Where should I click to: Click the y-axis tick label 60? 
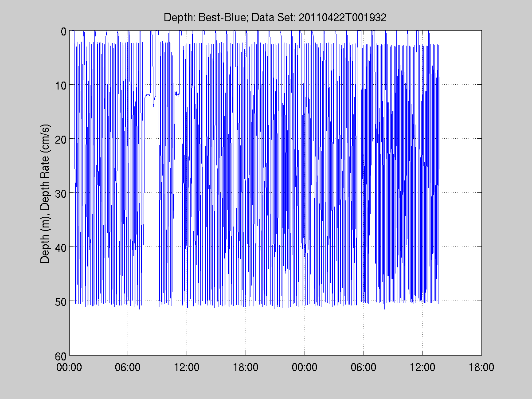point(61,356)
